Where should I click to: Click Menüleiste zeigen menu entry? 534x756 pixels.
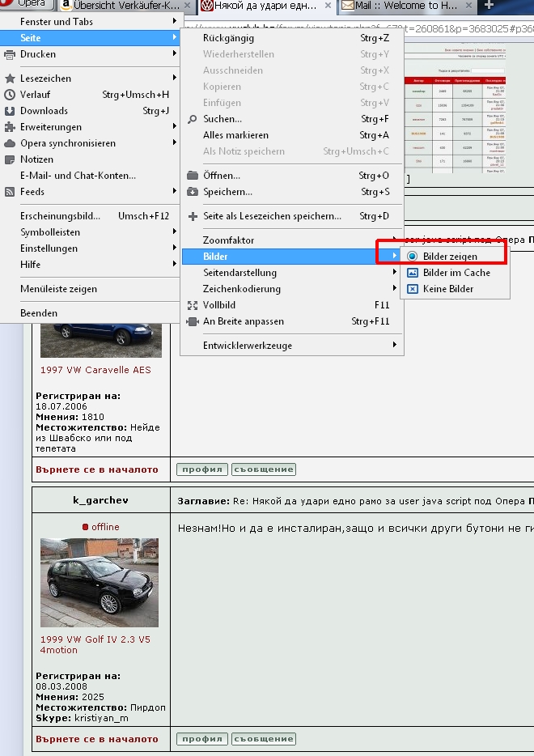pos(58,289)
